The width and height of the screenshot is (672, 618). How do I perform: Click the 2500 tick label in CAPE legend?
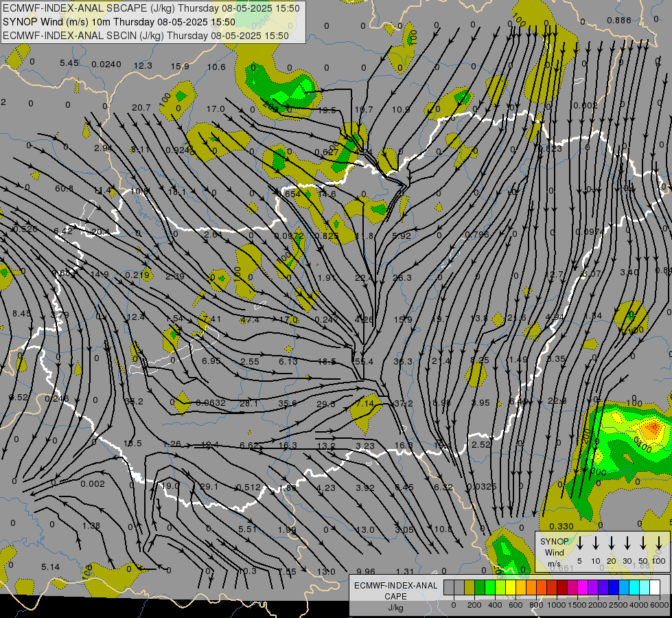(x=618, y=605)
